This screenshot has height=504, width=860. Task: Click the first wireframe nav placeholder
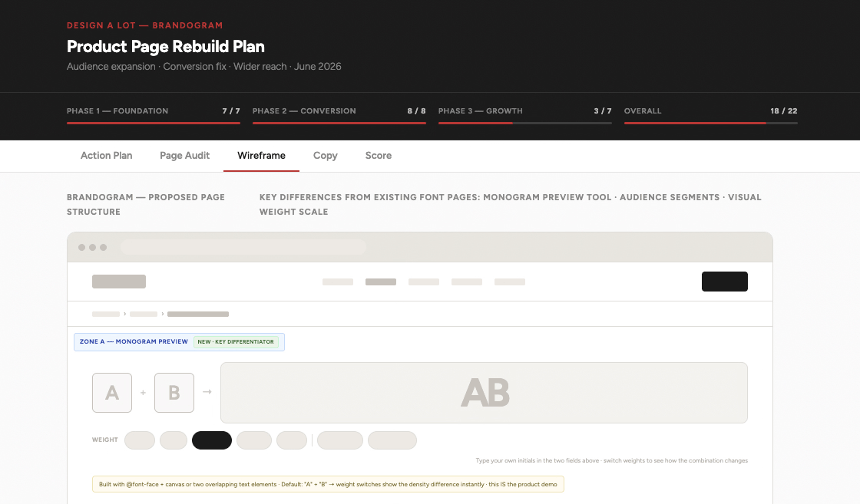[338, 282]
